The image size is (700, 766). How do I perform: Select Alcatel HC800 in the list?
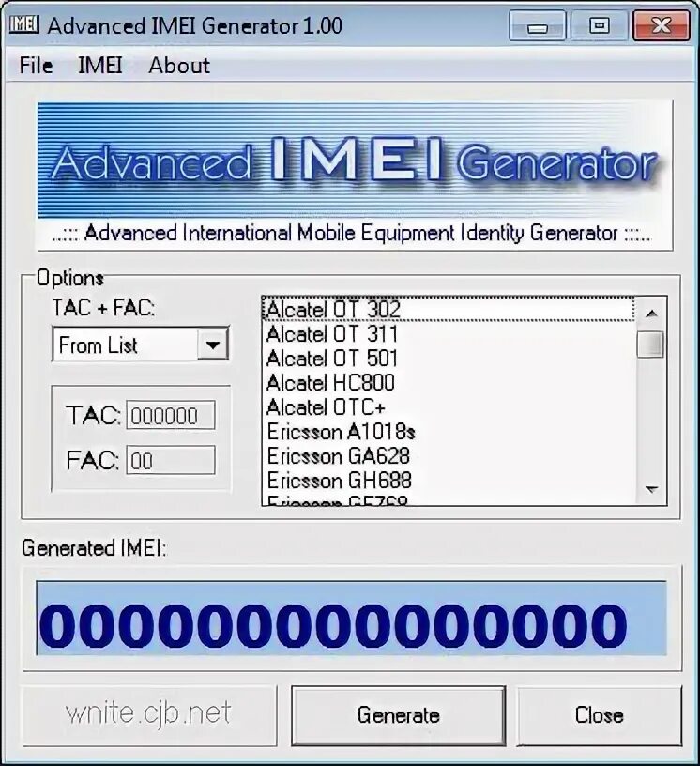pos(449,383)
